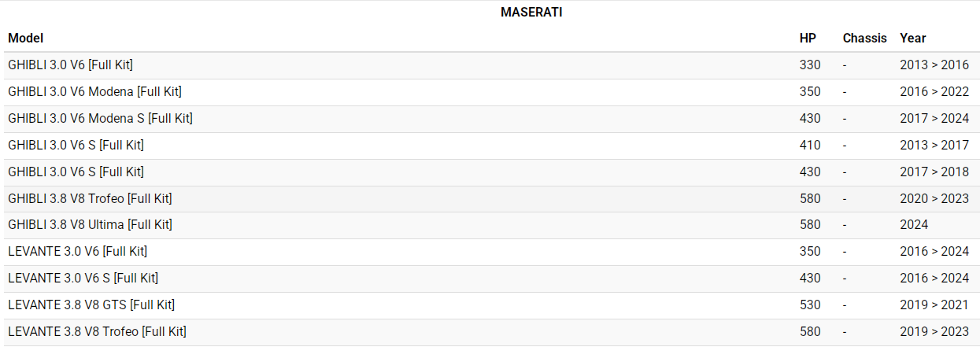Click the Chassis column header
Viewport: 980px width, 347px height.
(864, 38)
